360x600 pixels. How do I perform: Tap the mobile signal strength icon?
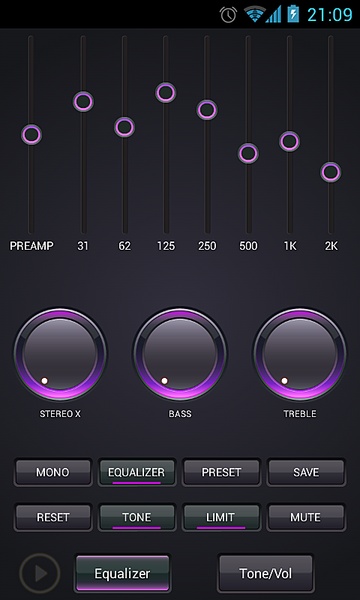click(x=273, y=14)
